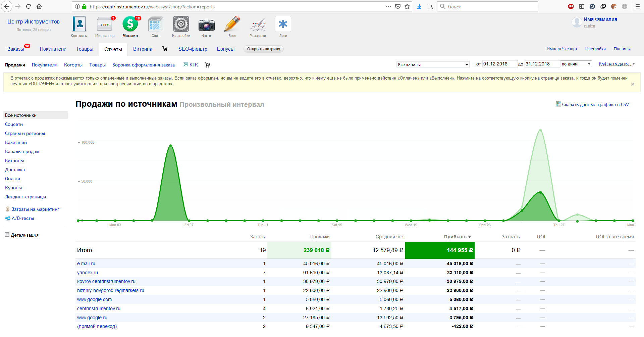Open the Рассылки app icon
644x337 pixels.
258,25
